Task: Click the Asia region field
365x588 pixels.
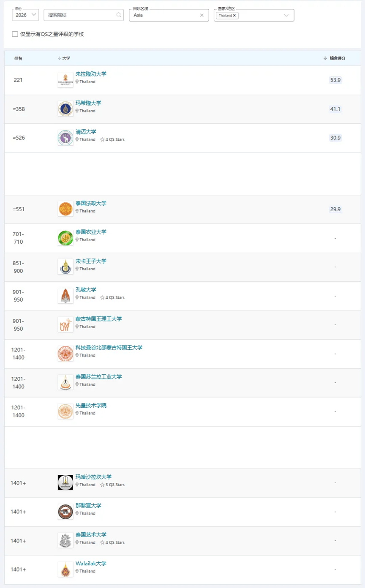Action: (169, 15)
